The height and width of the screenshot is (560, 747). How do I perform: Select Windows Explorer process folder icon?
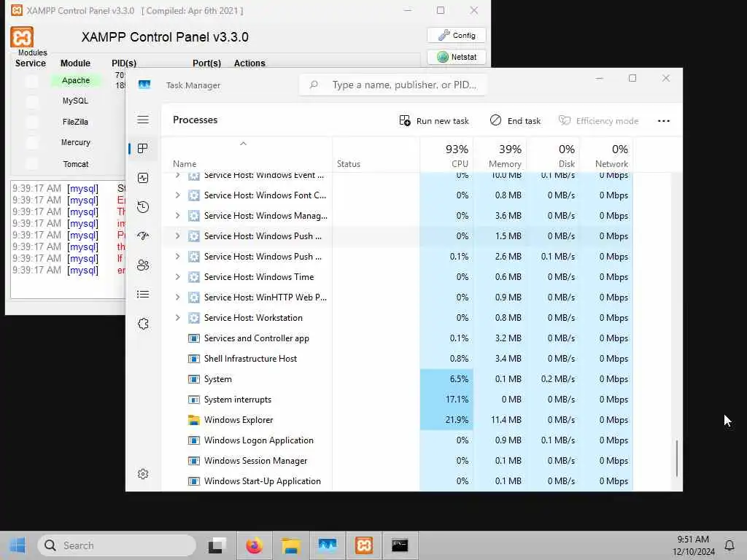(193, 420)
